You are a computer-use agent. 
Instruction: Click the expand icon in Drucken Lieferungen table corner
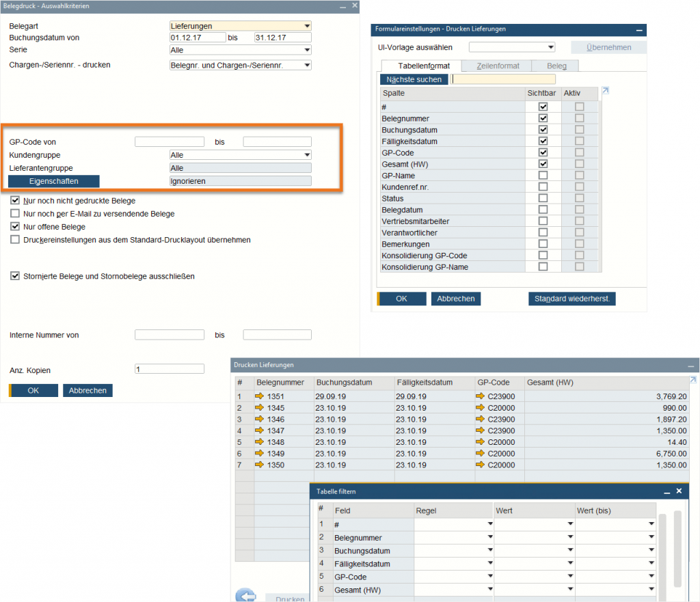(x=692, y=380)
